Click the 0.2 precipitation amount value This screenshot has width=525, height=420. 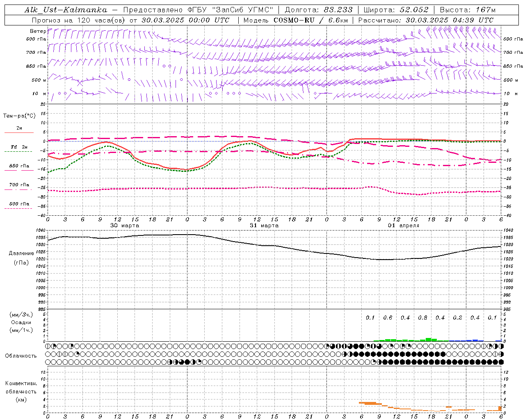pyautogui.click(x=457, y=318)
